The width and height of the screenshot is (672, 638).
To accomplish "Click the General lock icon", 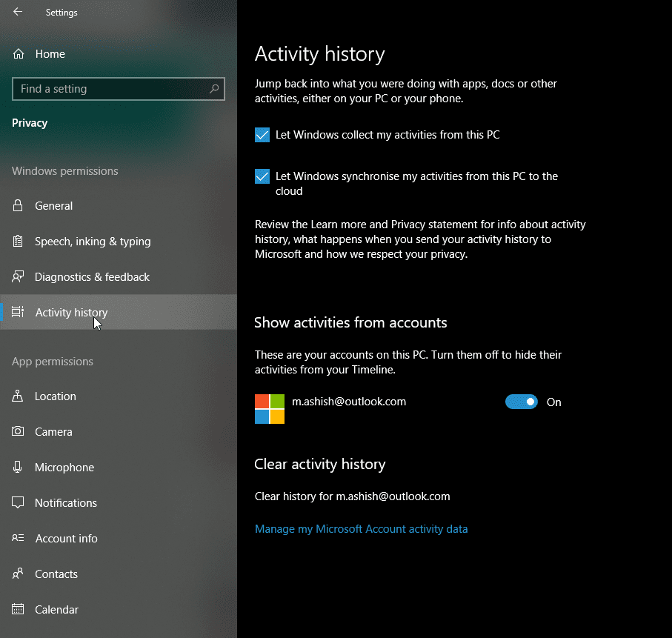I will tap(18, 205).
